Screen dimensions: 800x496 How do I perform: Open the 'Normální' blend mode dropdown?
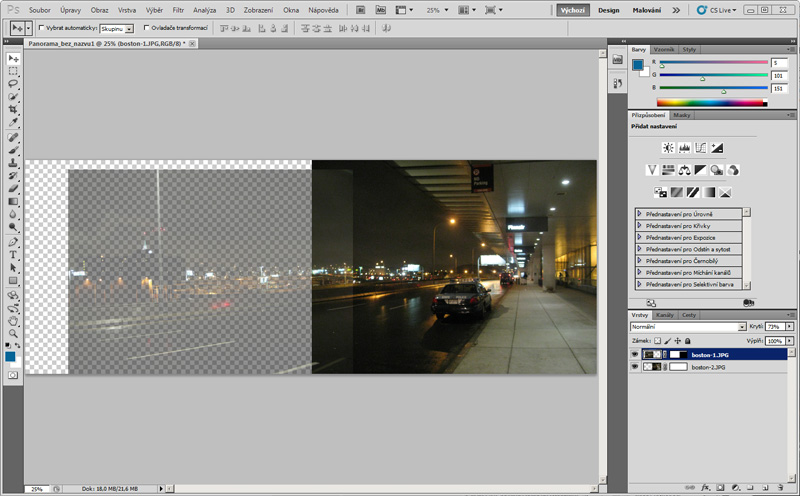point(688,327)
